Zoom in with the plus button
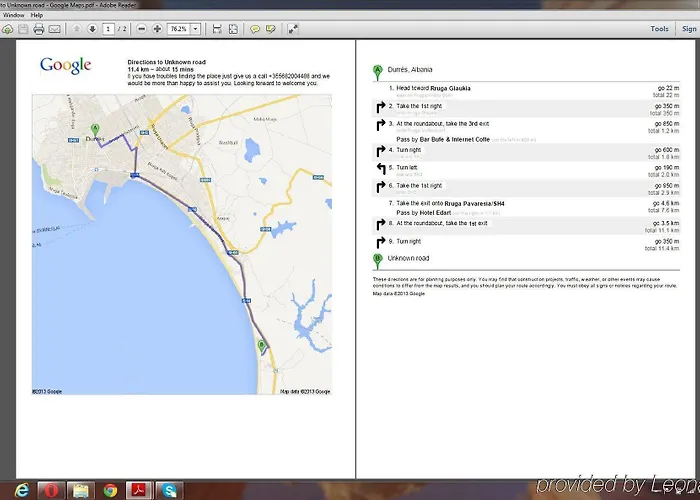 pos(157,30)
